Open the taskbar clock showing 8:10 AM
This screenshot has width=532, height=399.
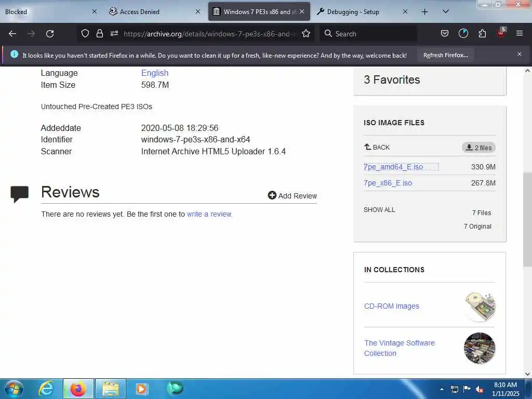(x=506, y=389)
